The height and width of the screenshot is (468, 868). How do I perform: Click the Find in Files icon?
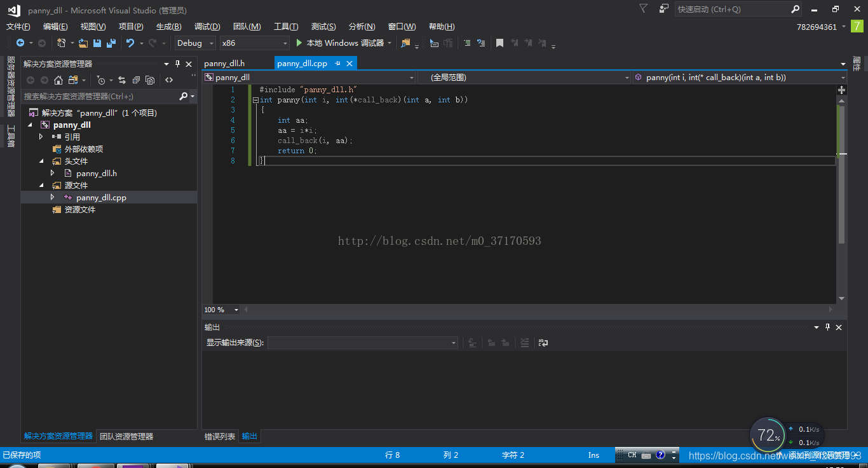coord(405,43)
